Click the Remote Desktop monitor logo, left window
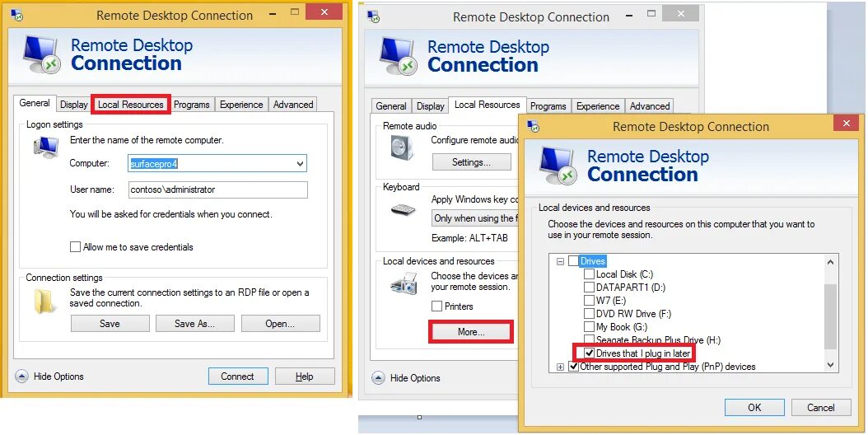 tap(41, 54)
